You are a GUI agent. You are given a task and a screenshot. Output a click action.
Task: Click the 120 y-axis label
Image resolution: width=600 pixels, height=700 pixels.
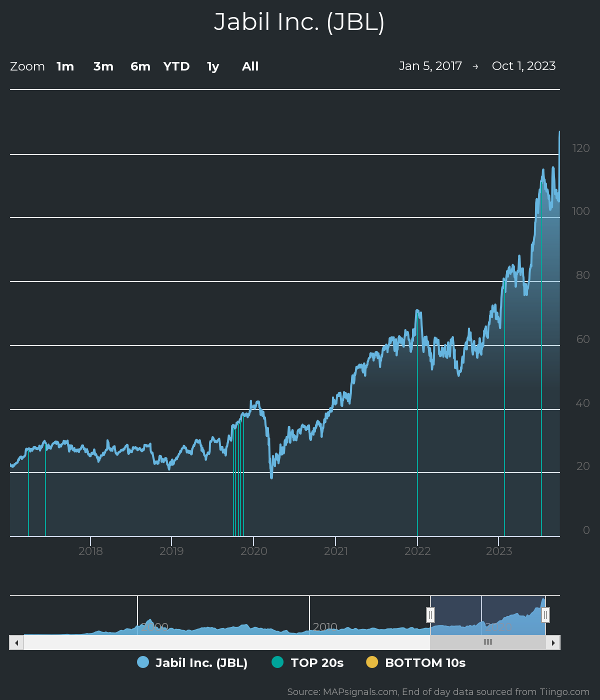pos(581,148)
